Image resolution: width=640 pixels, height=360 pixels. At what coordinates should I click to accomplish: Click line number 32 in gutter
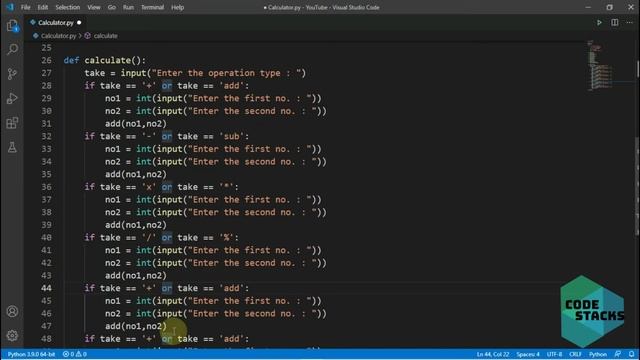pyautogui.click(x=47, y=136)
